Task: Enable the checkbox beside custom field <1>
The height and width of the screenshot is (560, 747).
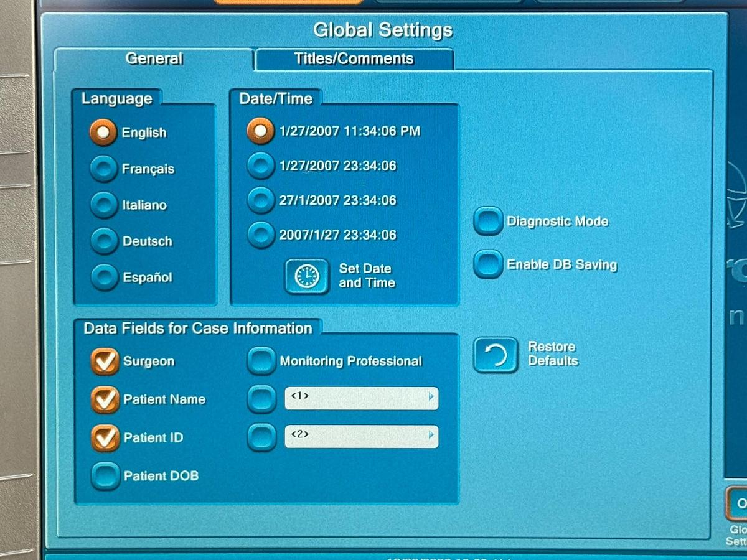Action: point(261,399)
